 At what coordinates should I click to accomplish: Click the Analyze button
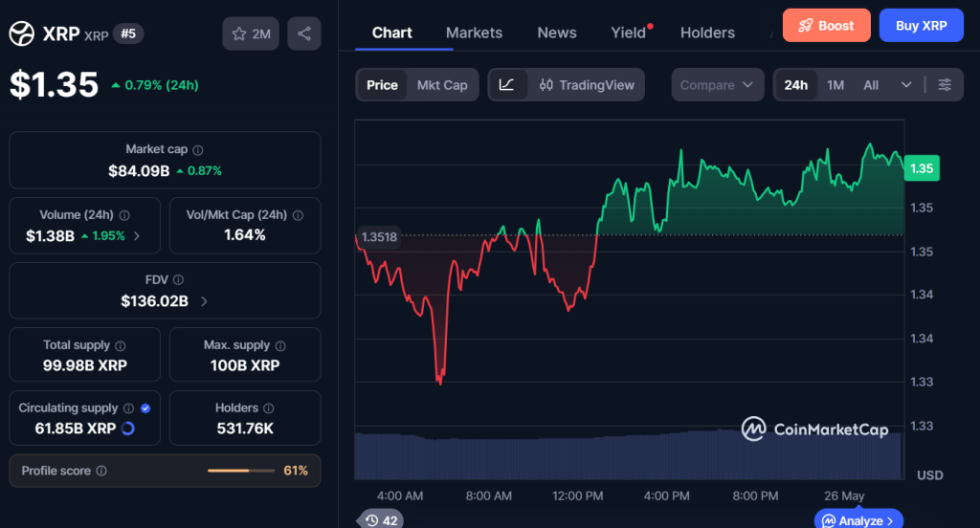tap(858, 520)
